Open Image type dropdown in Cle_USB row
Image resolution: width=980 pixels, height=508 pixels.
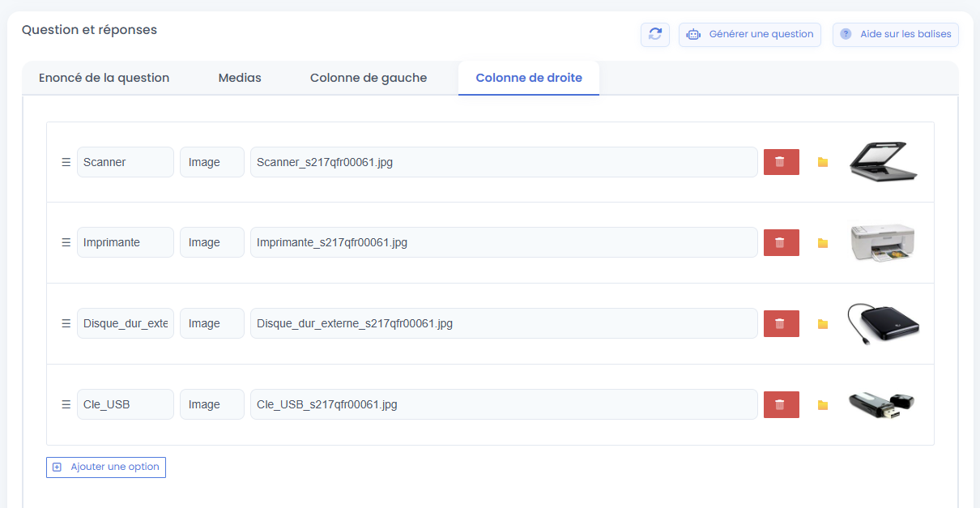click(212, 404)
